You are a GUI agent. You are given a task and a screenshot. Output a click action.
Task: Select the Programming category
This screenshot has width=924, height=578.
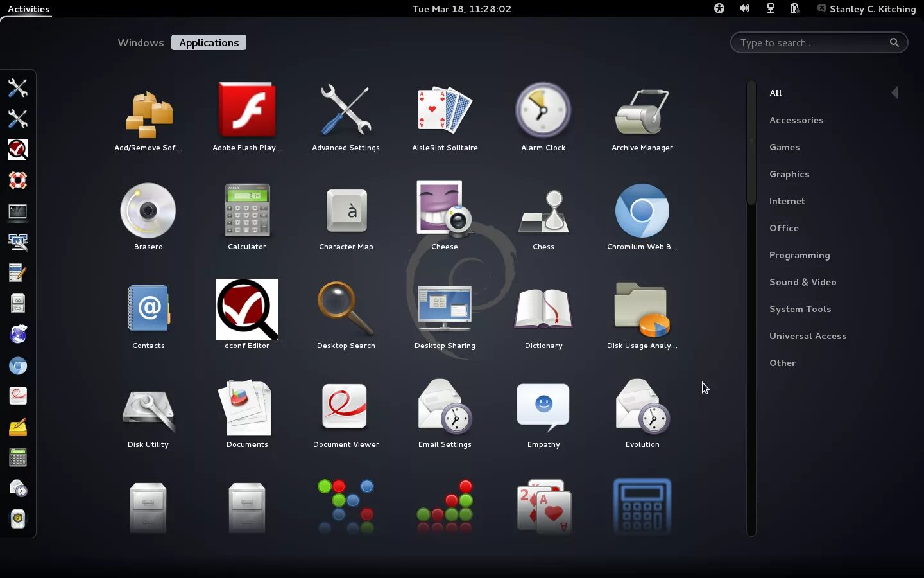[x=800, y=255]
